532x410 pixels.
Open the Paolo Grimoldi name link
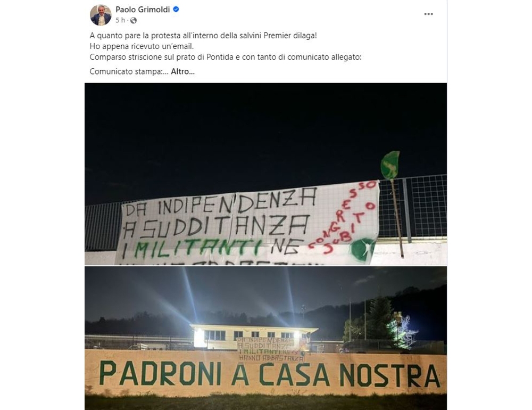click(x=143, y=10)
